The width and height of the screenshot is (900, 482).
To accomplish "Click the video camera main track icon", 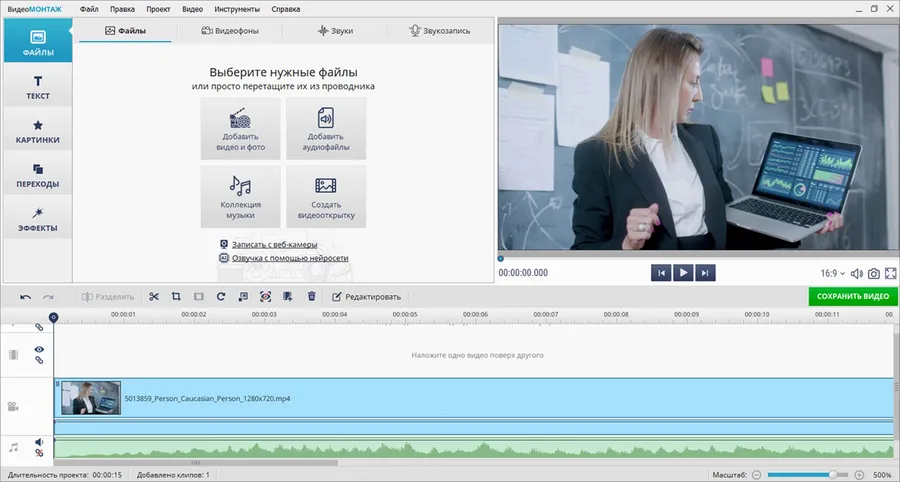I will (x=13, y=407).
